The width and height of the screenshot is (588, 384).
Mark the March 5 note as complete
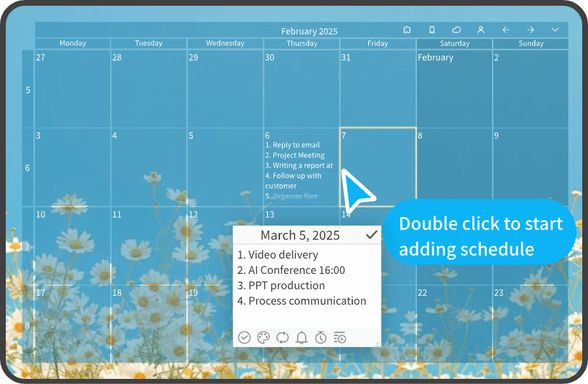(x=372, y=234)
